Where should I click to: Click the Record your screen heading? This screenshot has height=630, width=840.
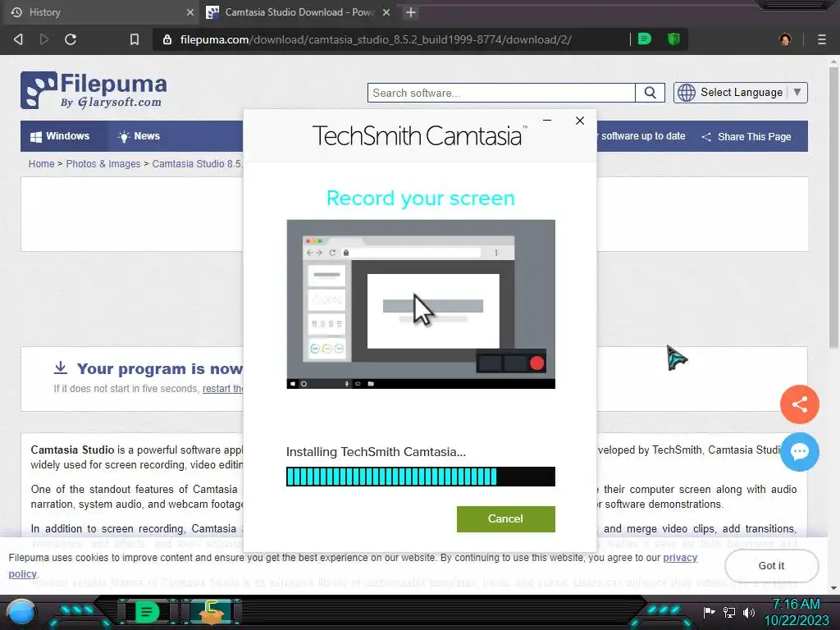coord(421,199)
